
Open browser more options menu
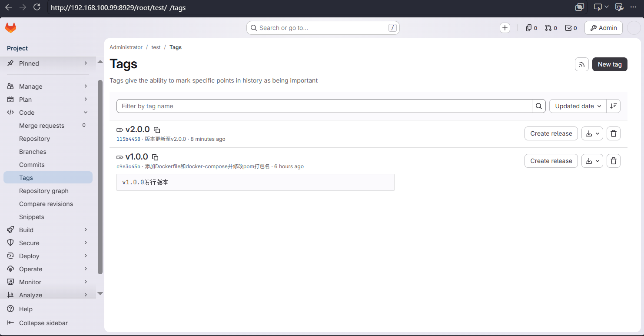(x=633, y=7)
